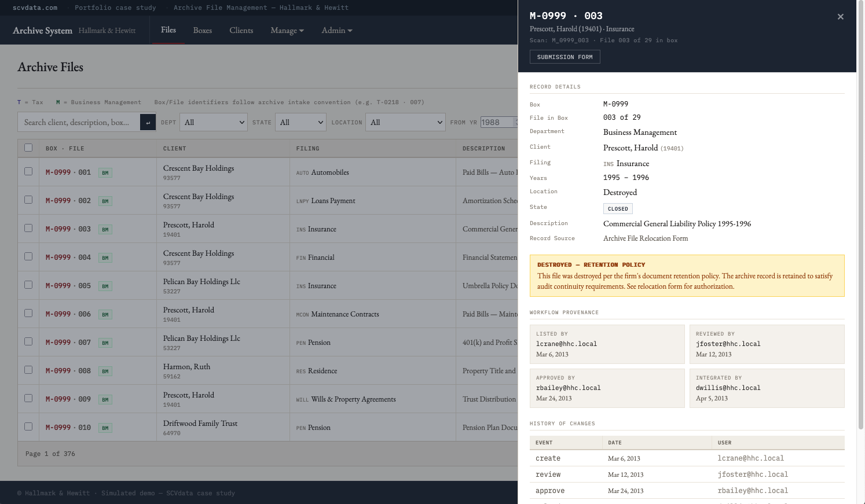Toggle the select-all checkbox in table header
865x504 pixels.
pos(28,148)
